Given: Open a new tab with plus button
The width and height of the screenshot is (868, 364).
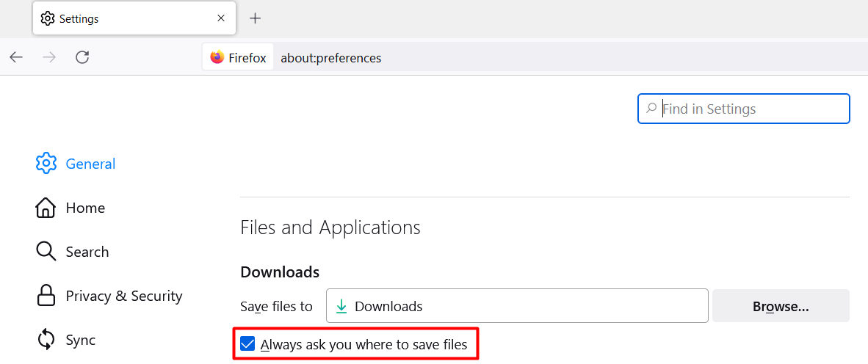Looking at the screenshot, I should [255, 18].
